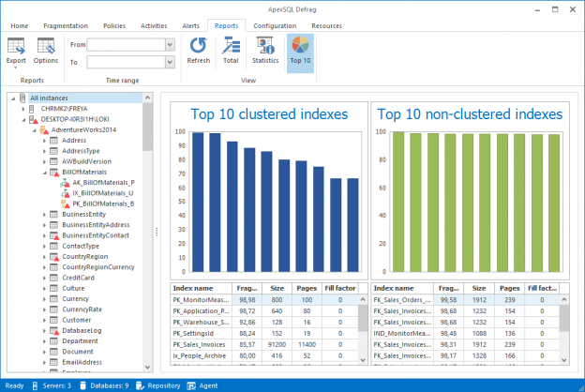Viewport: 585px width, 392px height.
Task: Click the tallest blue bar in clustered chart
Action: 198,202
